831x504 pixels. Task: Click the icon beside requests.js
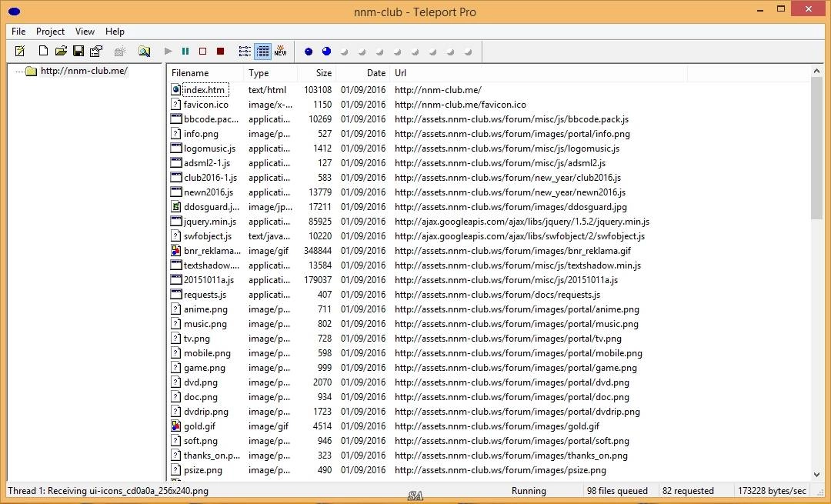coord(176,294)
